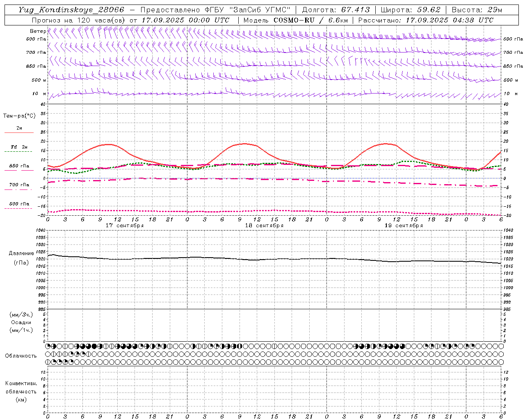The width and height of the screenshot is (525, 420).
Task: Click the '40' value atop left temperature axis
Action: click(42, 104)
